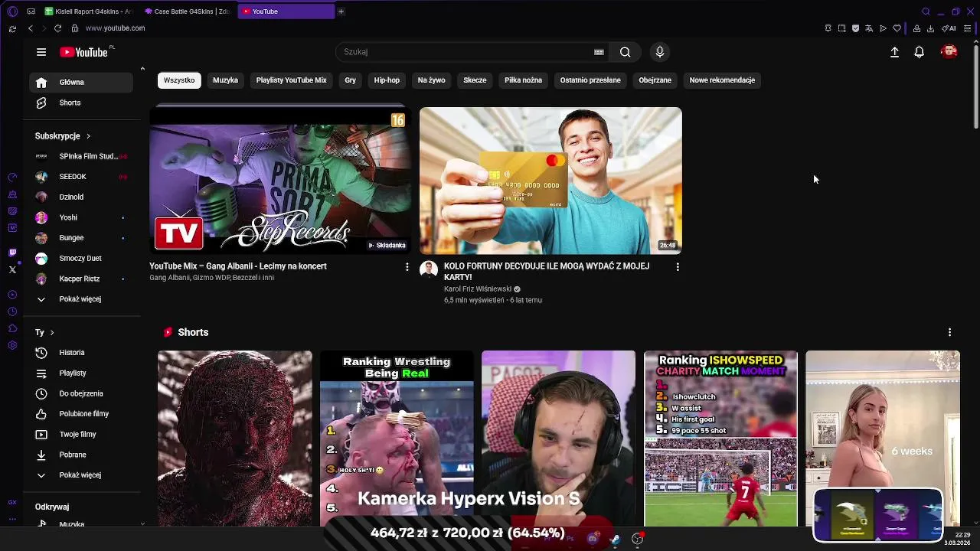Open options for Gang Albanii mix
The image size is (980, 551).
(407, 267)
